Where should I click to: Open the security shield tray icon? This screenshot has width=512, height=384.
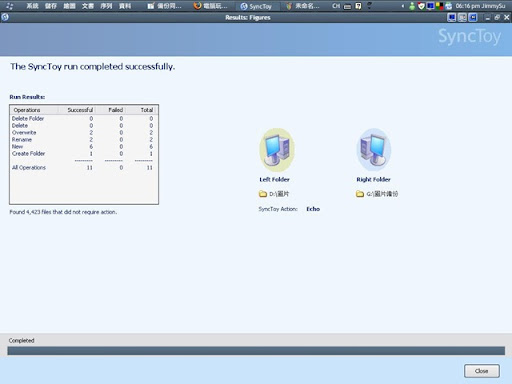tap(421, 6)
